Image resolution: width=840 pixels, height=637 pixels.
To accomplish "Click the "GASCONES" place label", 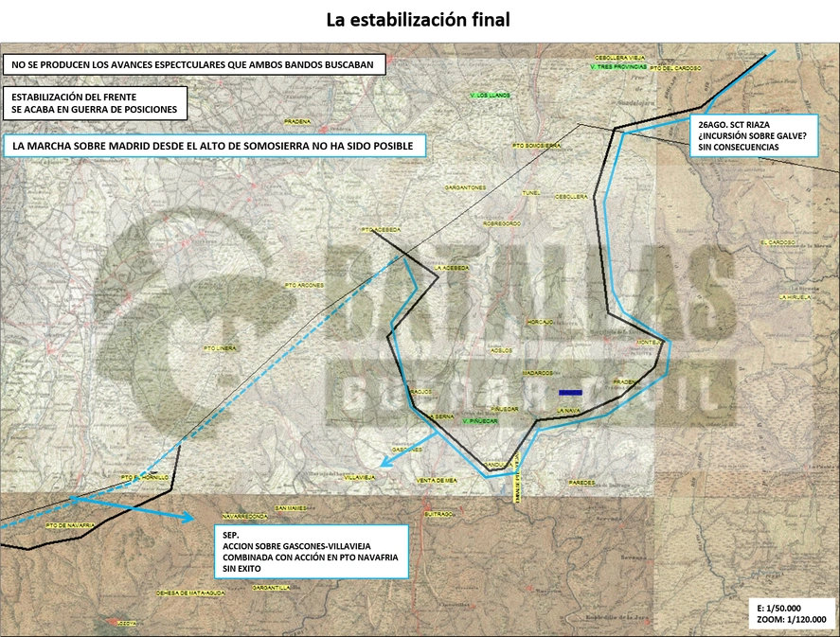I will 407,450.
